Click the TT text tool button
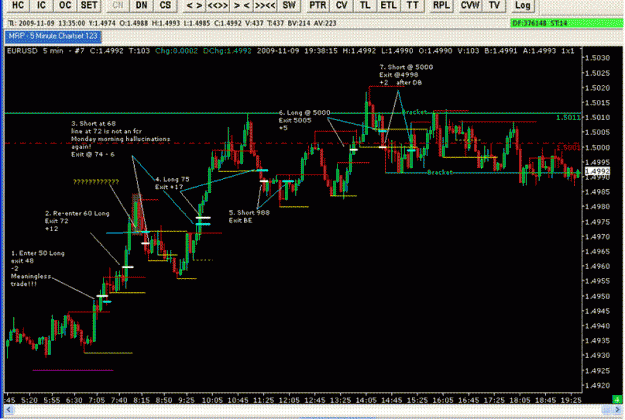 pyautogui.click(x=413, y=5)
